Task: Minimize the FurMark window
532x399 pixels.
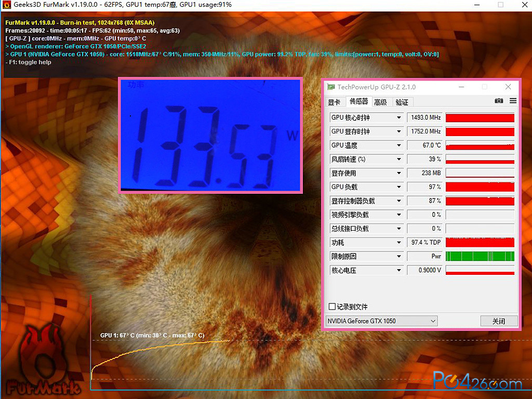Action: coord(477,5)
